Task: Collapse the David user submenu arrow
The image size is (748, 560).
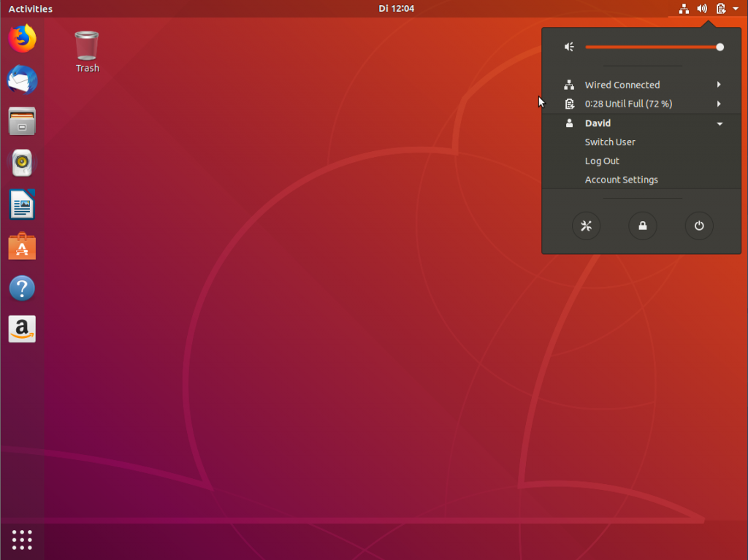Action: tap(720, 123)
